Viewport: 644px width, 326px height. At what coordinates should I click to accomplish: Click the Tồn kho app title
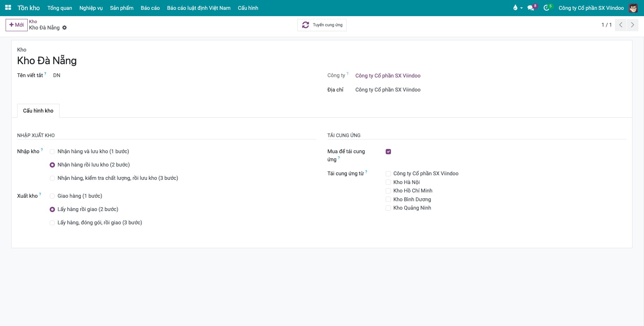29,8
